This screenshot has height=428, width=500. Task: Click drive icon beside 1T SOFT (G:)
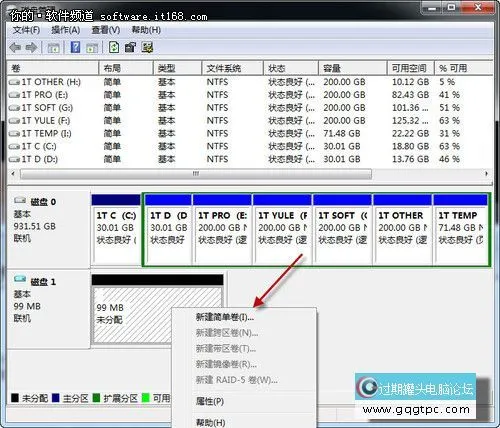pyautogui.click(x=14, y=108)
